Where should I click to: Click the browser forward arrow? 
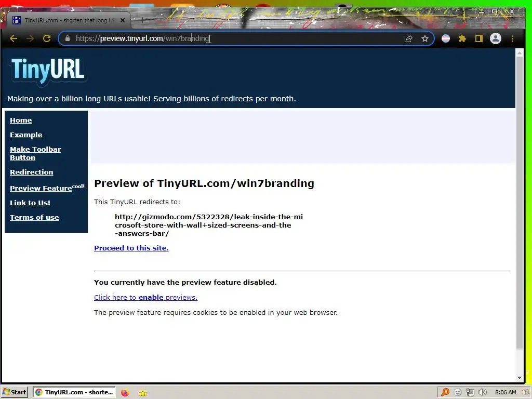pos(30,38)
